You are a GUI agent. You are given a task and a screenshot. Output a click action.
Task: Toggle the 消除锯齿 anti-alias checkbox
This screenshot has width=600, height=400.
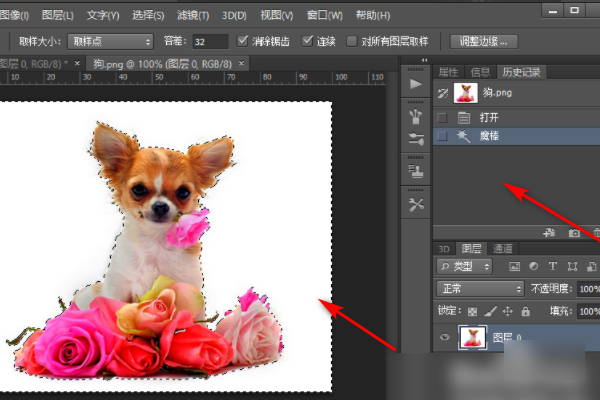pyautogui.click(x=243, y=41)
